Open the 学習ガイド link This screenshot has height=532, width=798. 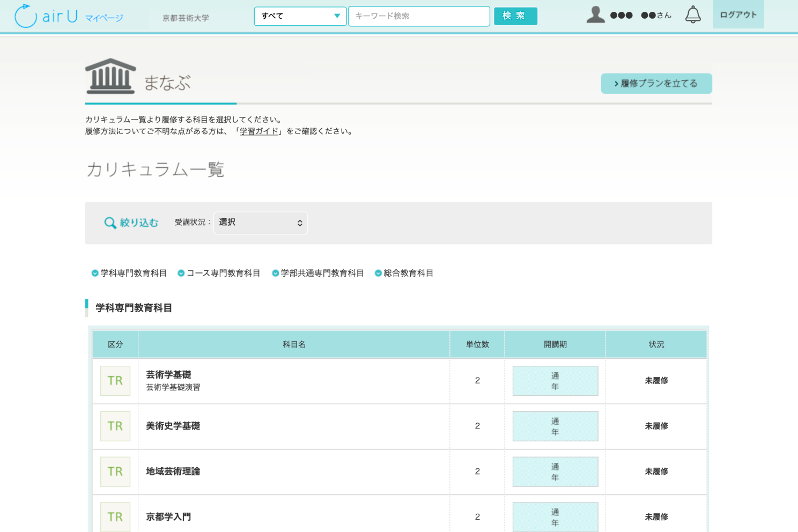point(259,131)
